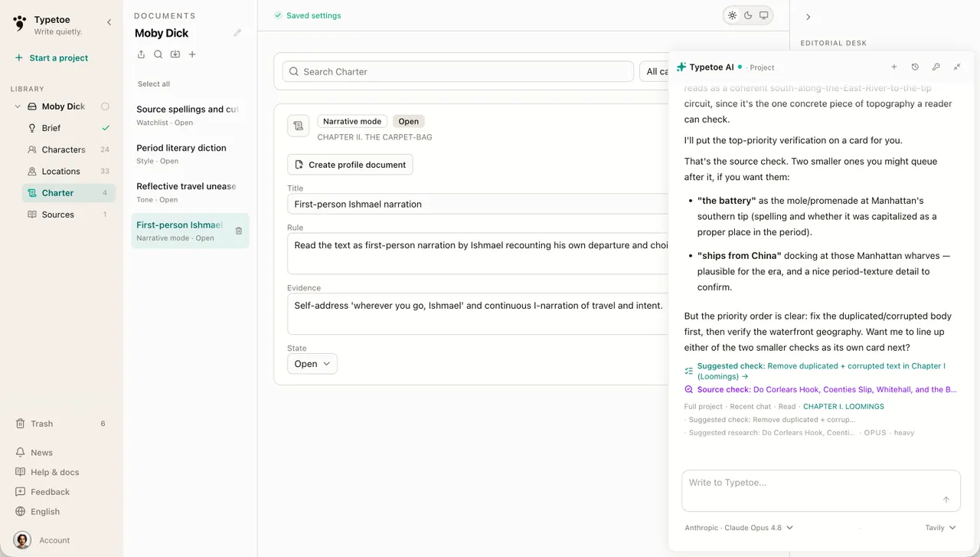Open the AI key settings icon
The height and width of the screenshot is (557, 980).
[x=936, y=67]
